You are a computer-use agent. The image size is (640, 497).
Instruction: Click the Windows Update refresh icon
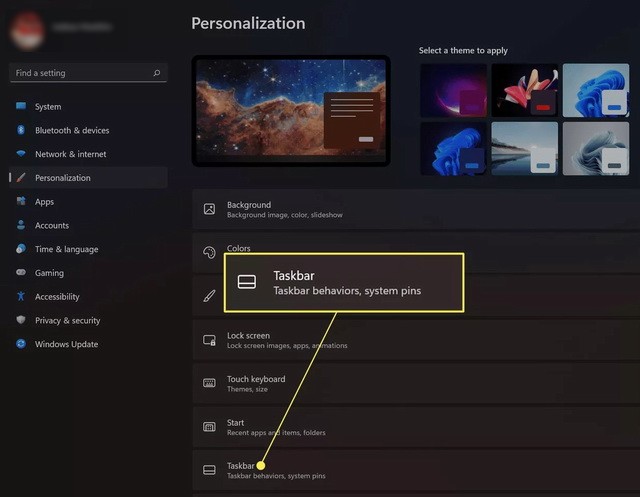pos(21,344)
